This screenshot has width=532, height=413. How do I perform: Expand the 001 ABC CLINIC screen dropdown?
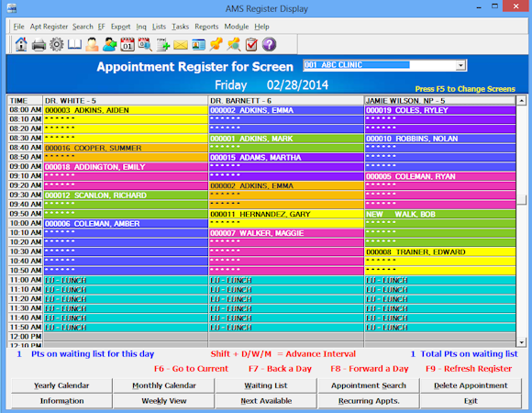460,65
